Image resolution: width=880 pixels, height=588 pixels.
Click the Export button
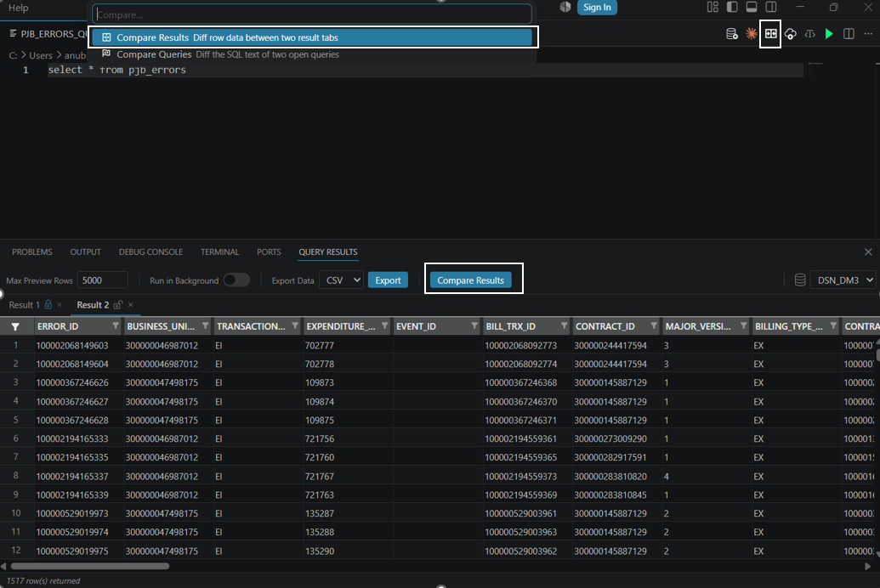(388, 280)
